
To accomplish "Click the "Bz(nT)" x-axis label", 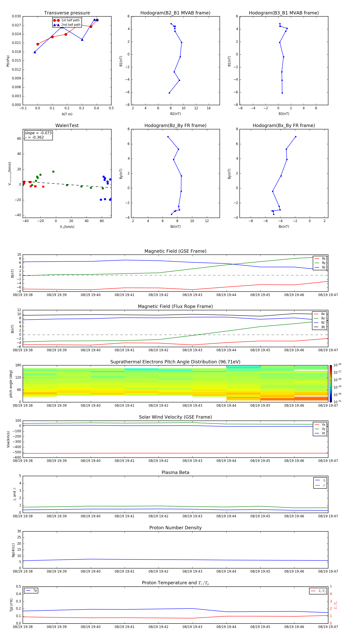I will [175, 227].
